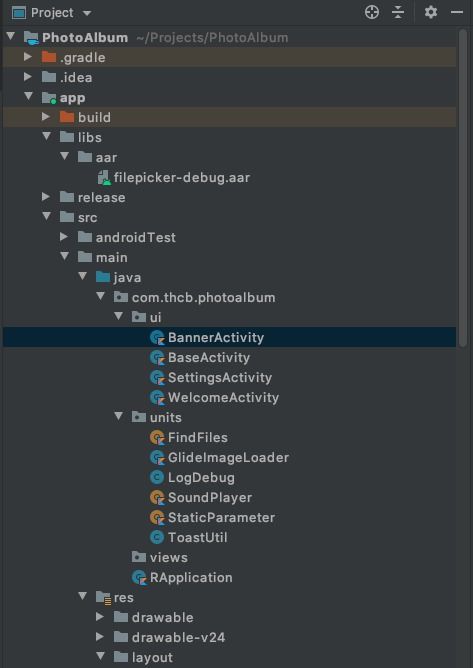Click the Project panel vertical scrollbar
Viewport: 473px width, 668px height.
(463, 187)
